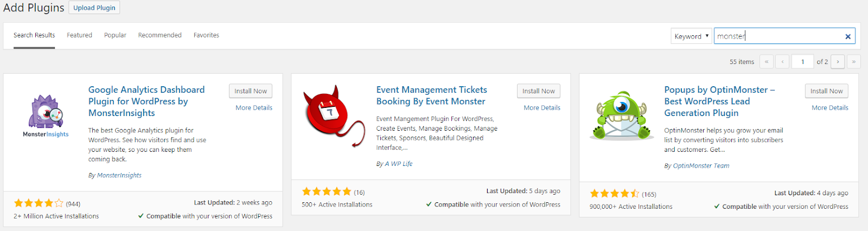Open author link A WP Life
868x231 pixels.
(399, 164)
